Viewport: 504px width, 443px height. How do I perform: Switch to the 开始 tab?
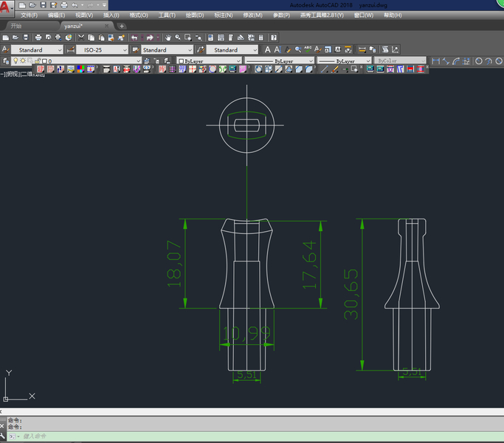click(x=16, y=26)
